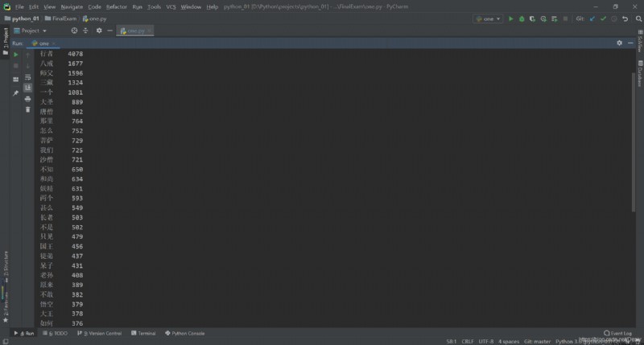Open Project panel options with the gear icon

[x=99, y=31]
